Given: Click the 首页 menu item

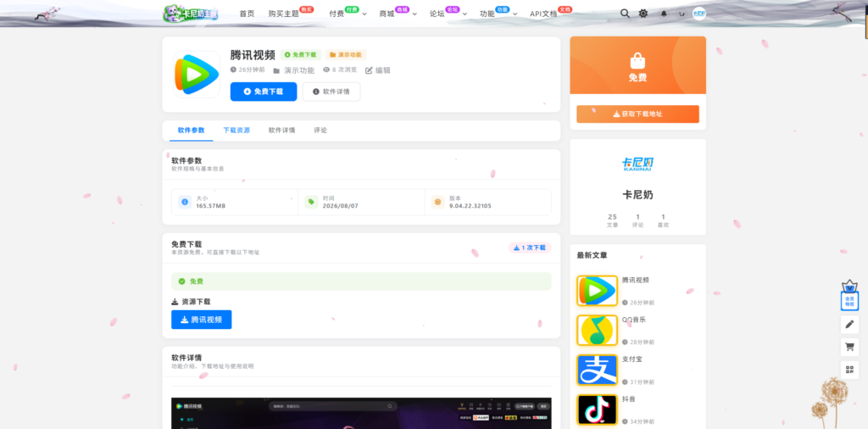Looking at the screenshot, I should (247, 14).
